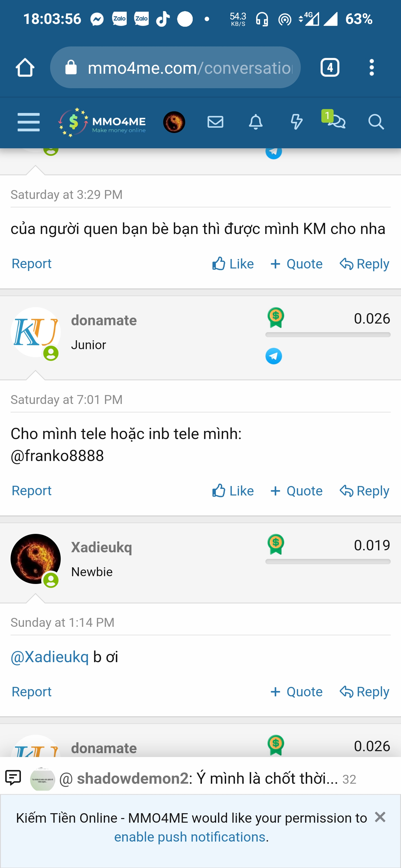Dismiss the push notification permission banner
The height and width of the screenshot is (868, 401).
tap(380, 817)
